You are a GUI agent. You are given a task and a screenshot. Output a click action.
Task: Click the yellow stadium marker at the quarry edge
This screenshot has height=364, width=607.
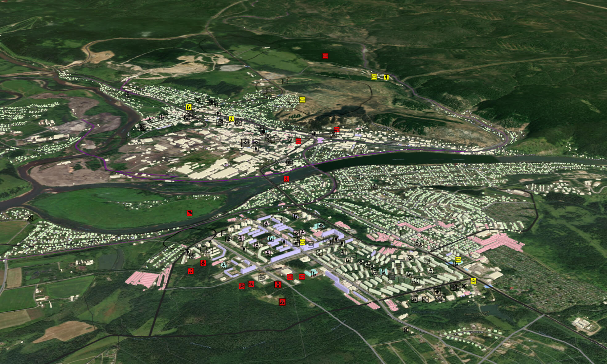point(302,100)
